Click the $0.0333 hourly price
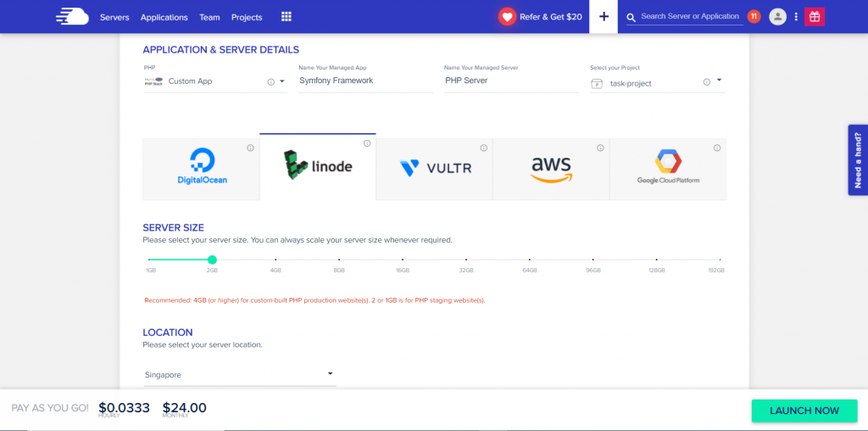Screen dimensions: 868x431 [124, 408]
